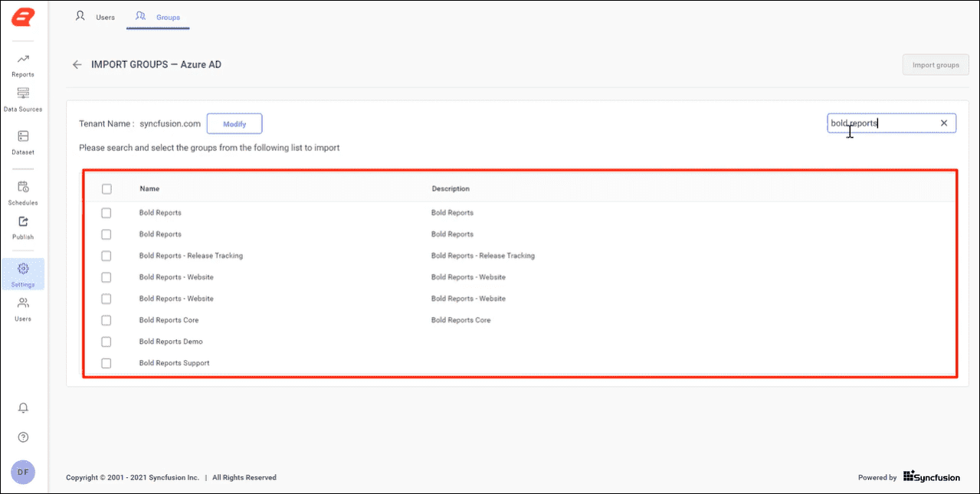Click the Name column header
Image resolution: width=980 pixels, height=494 pixels.
point(149,188)
